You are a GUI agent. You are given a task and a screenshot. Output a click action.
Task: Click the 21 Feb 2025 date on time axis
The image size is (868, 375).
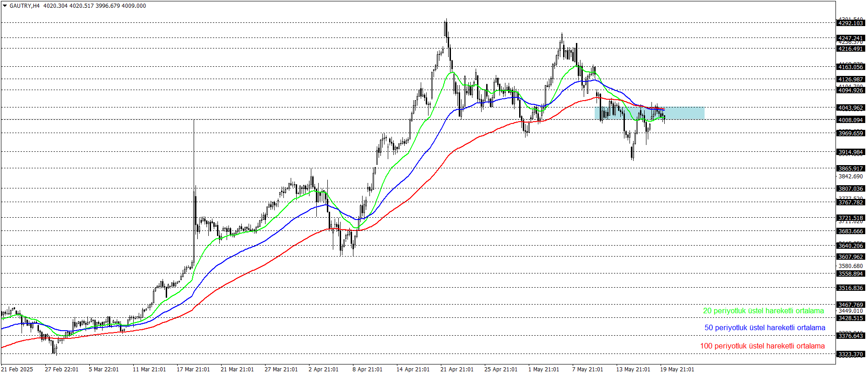[x=17, y=370]
